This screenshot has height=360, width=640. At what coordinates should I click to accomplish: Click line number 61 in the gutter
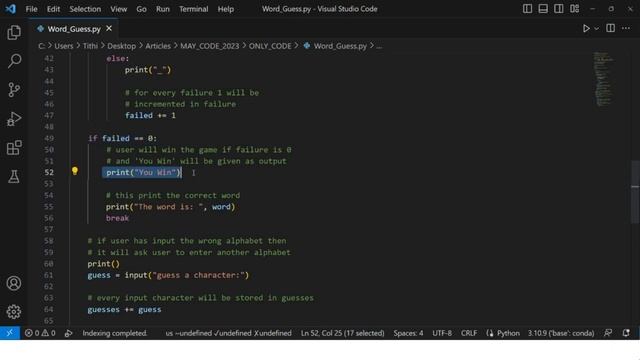tap(49, 275)
